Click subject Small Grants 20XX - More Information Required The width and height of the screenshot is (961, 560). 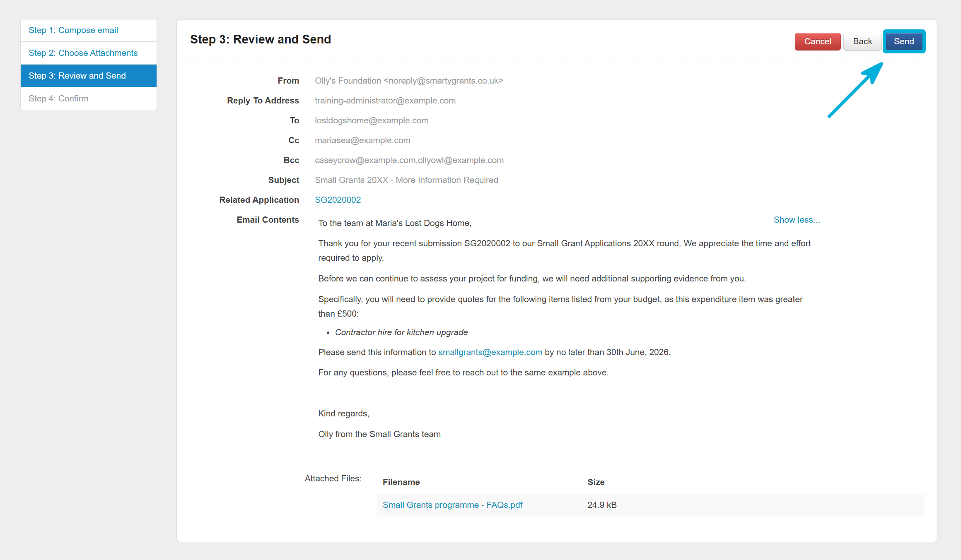click(x=406, y=180)
